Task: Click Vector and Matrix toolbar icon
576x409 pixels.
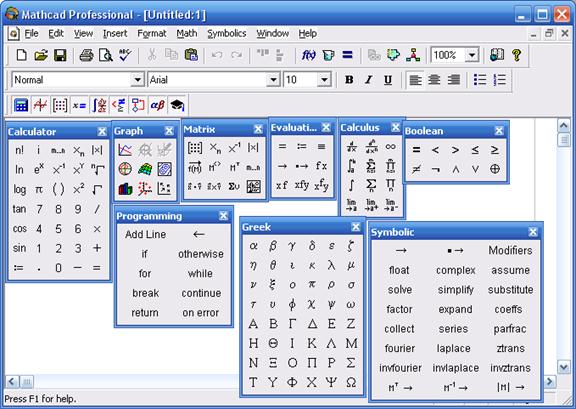Action: pyautogui.click(x=60, y=106)
